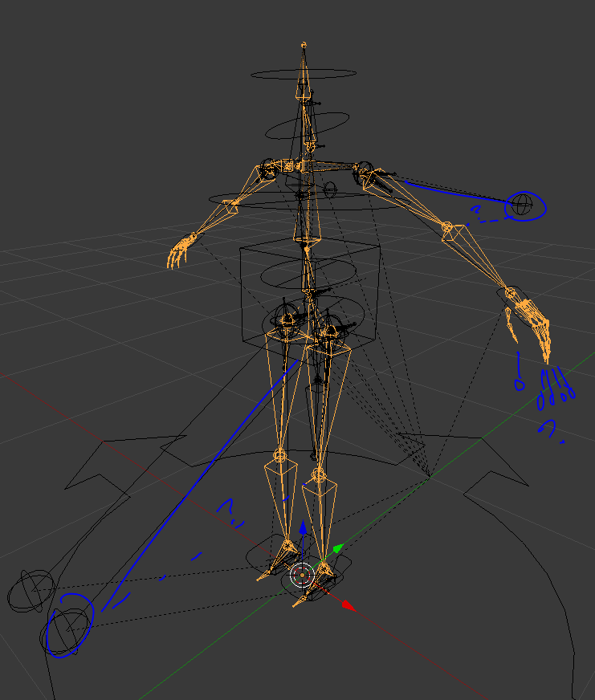Click the white circle at the manipulator center
Image resolution: width=595 pixels, height=700 pixels.
303,576
